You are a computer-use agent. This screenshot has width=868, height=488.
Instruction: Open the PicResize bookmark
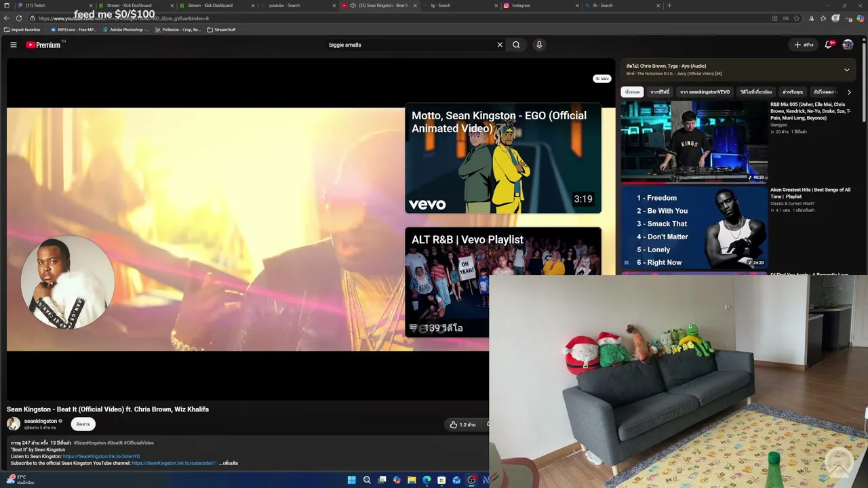pos(178,30)
